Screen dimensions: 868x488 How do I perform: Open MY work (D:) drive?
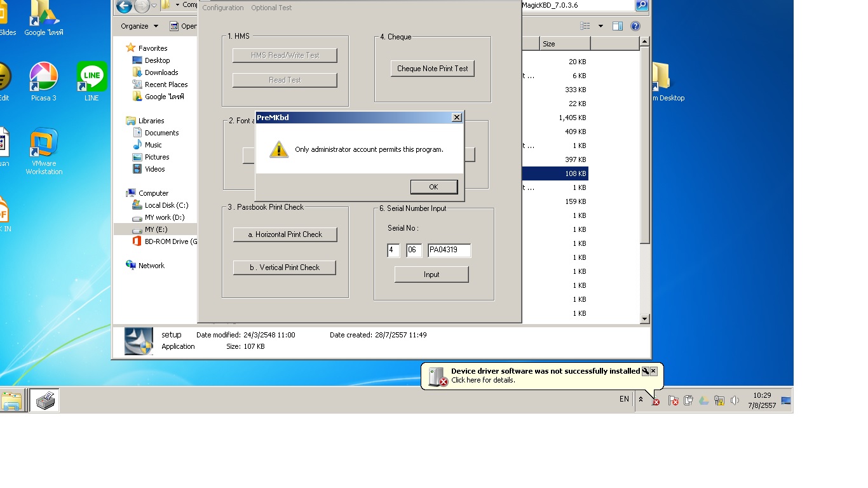click(x=164, y=217)
